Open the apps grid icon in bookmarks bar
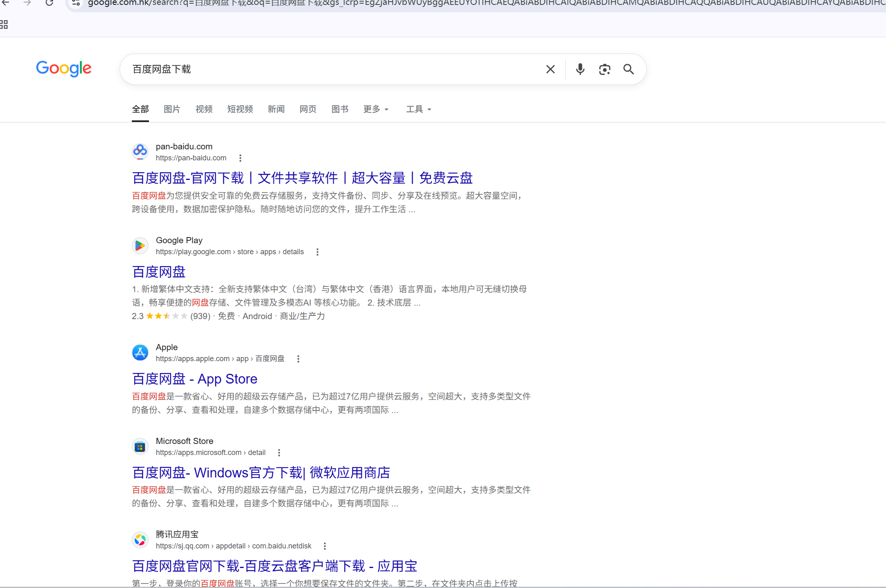Viewport: 886px width, 588px height. click(x=4, y=24)
